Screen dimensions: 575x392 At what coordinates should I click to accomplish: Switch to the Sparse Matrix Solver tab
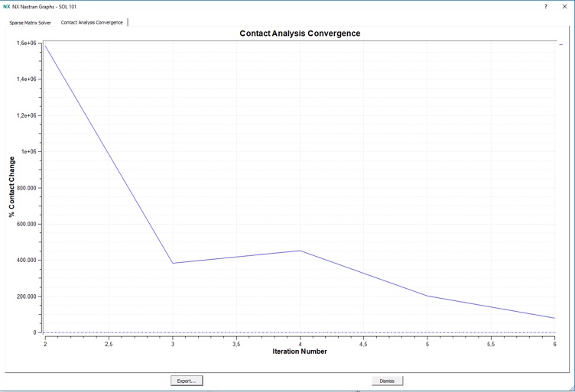pyautogui.click(x=31, y=23)
